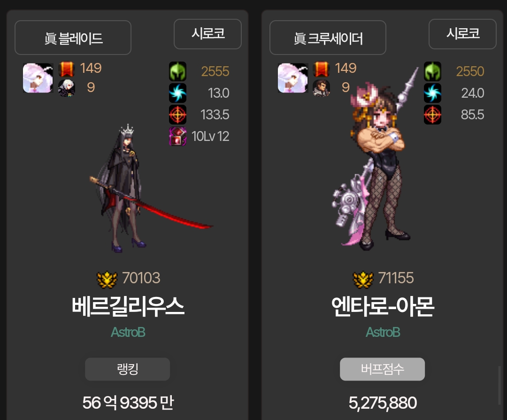Click gold laurel fame icon beside 71155
The width and height of the screenshot is (507, 420).
tap(363, 279)
